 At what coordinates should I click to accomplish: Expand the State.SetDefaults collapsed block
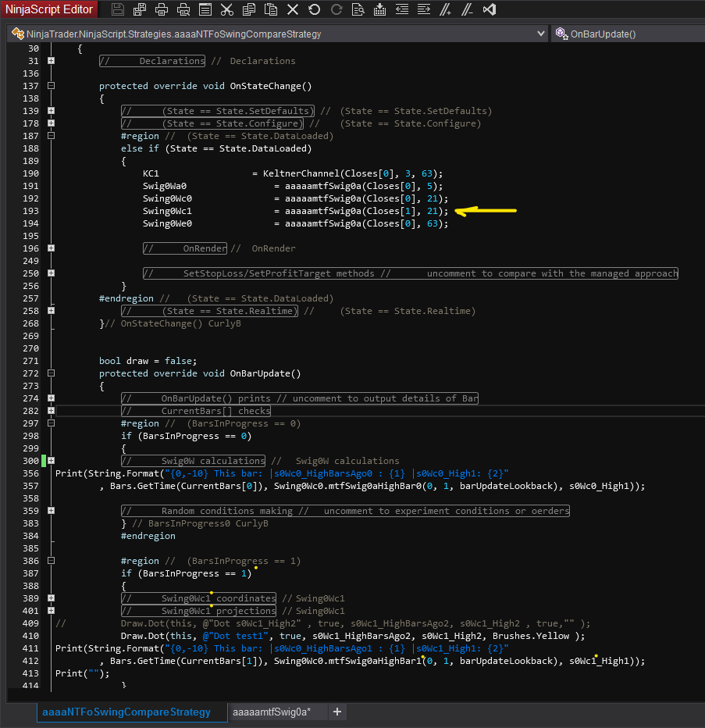(x=51, y=111)
